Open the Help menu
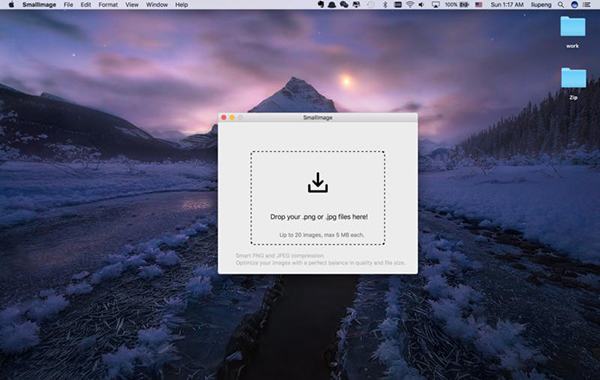 pyautogui.click(x=181, y=5)
